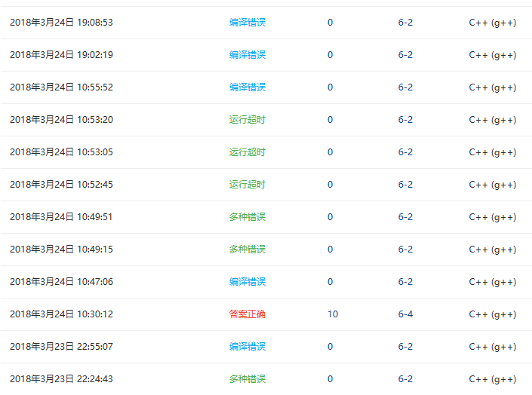Click C++ (g++) in the 19:08:53 row
The image size is (532, 395).
click(x=493, y=23)
